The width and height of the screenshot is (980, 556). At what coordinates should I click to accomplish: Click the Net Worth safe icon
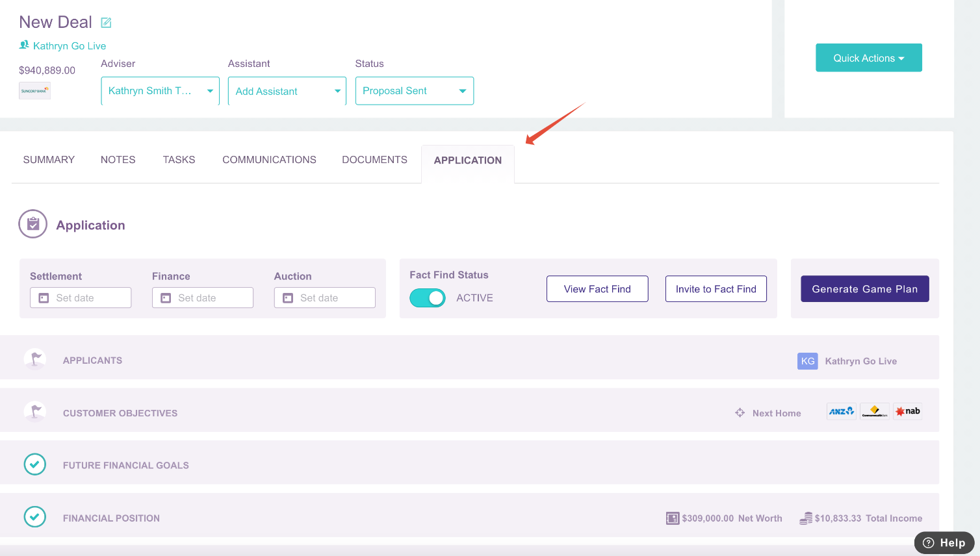671,518
